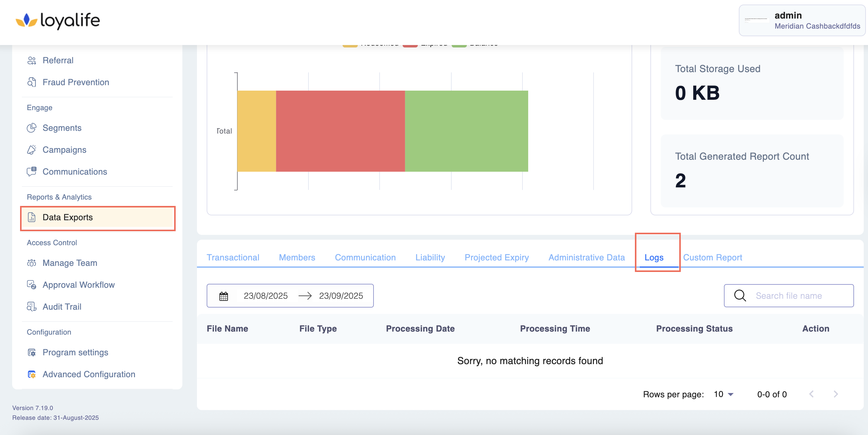Open the Custom Report tab
The image size is (868, 435).
coord(712,258)
